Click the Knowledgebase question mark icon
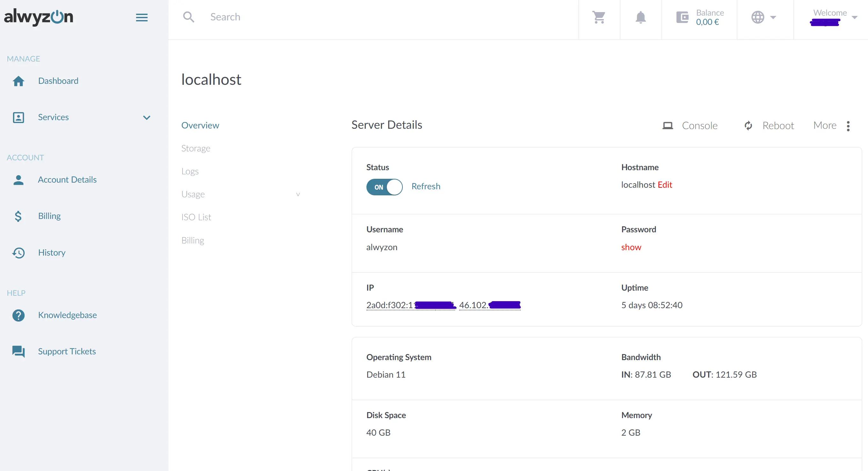Image resolution: width=868 pixels, height=471 pixels. tap(18, 315)
